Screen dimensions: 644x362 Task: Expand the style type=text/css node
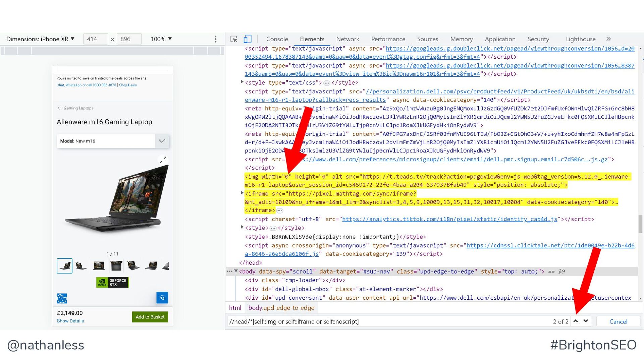pyautogui.click(x=242, y=82)
